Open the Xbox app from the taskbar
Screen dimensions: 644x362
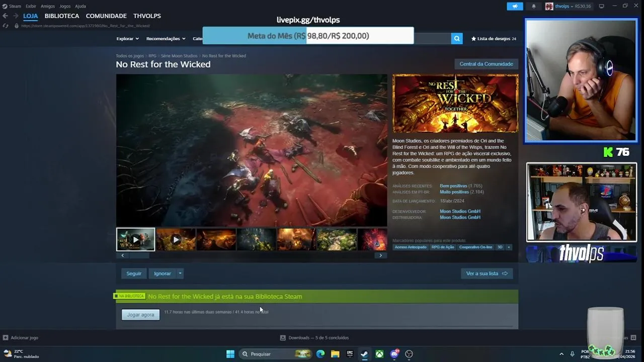tap(379, 354)
